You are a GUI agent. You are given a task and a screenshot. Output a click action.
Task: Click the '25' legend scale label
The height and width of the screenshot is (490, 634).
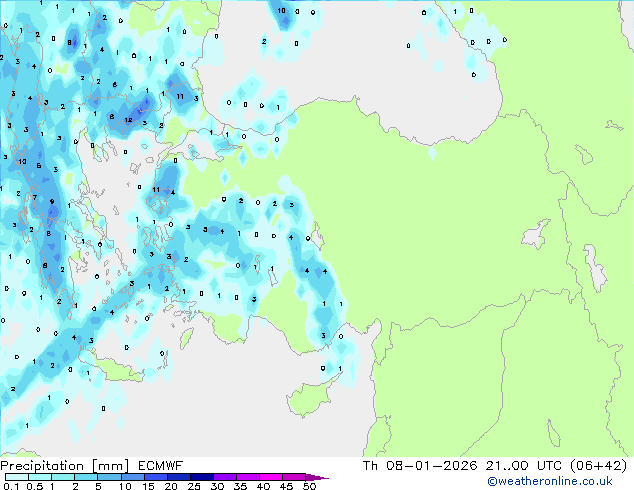(x=194, y=486)
